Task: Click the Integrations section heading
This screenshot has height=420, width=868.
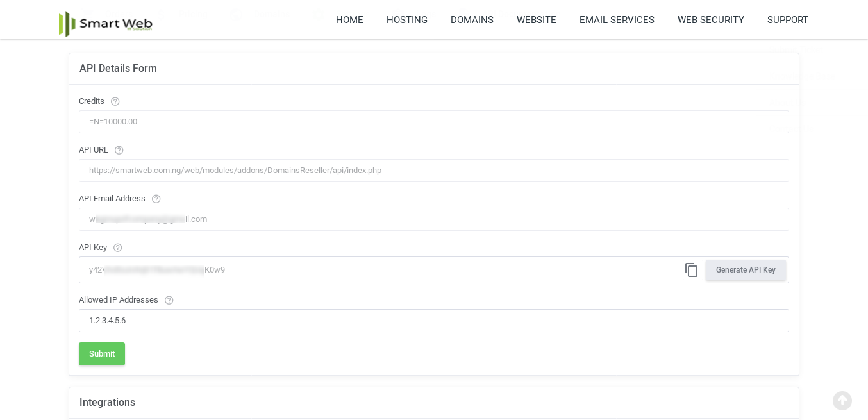Action: [x=107, y=403]
